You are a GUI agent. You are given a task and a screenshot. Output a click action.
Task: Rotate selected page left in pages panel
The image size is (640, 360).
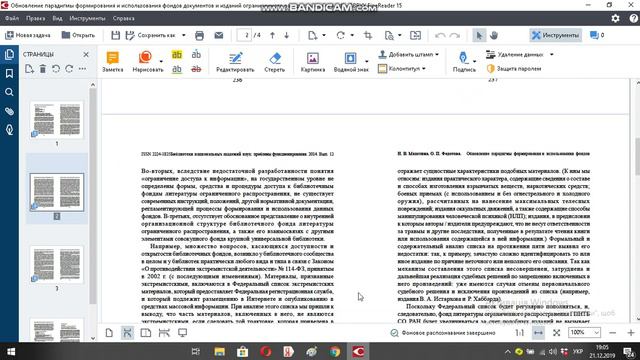click(x=56, y=69)
